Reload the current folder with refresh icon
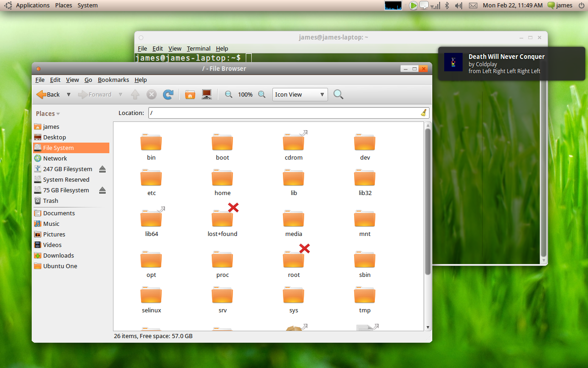 (x=168, y=94)
